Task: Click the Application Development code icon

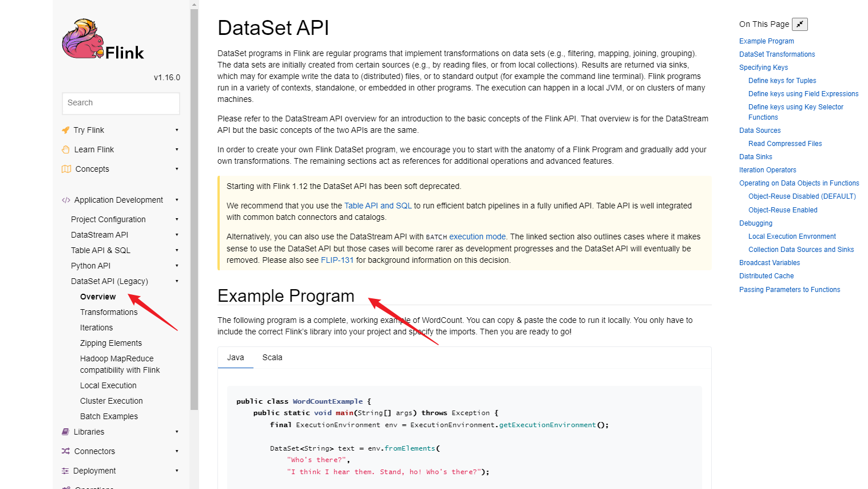Action: (x=66, y=200)
